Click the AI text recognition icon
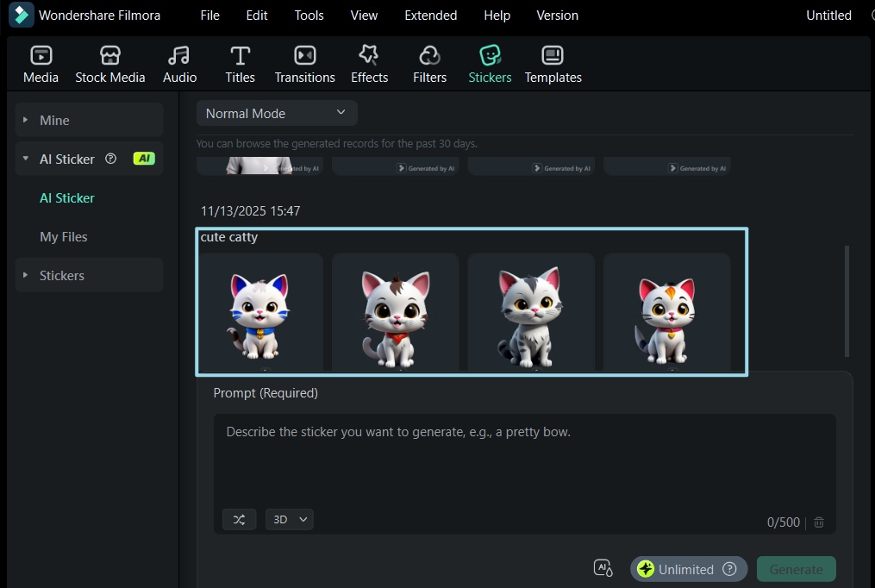Screen dimensions: 875x588 coord(602,567)
